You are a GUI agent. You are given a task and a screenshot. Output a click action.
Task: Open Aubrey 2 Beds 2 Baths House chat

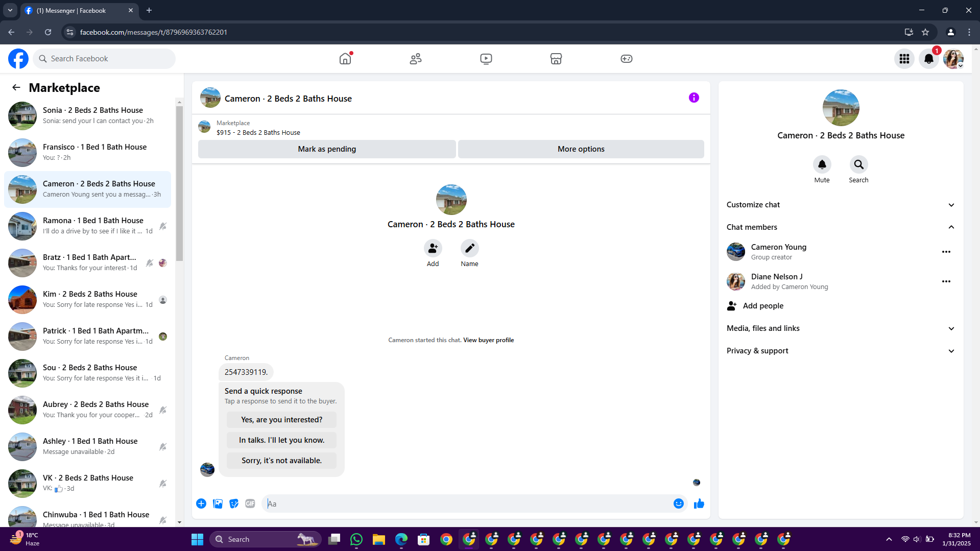point(88,410)
